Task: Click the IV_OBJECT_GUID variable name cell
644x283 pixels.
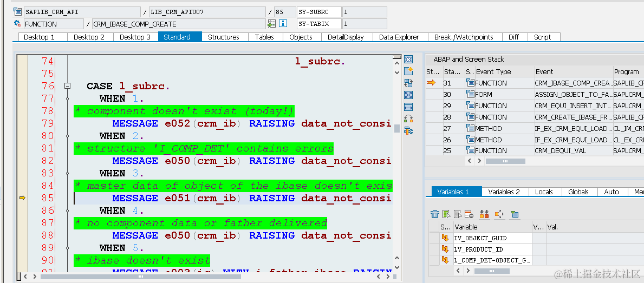Action: (492, 238)
